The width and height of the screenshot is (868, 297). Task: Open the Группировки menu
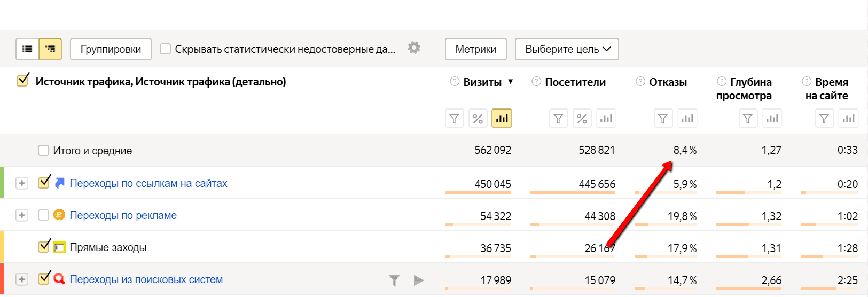[111, 49]
